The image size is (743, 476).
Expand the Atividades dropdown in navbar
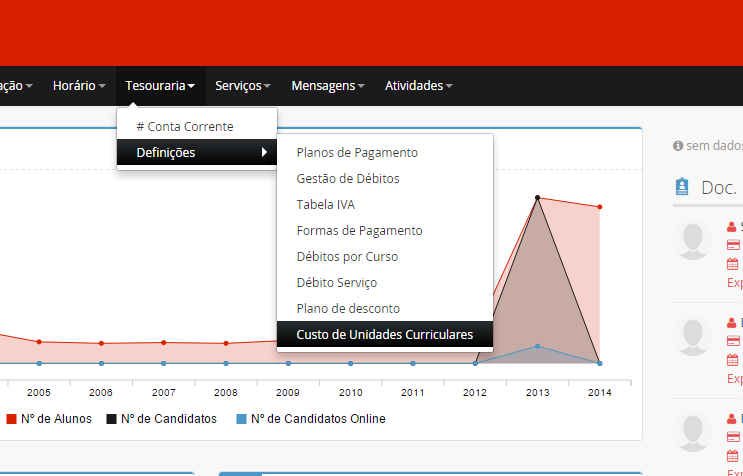click(418, 86)
